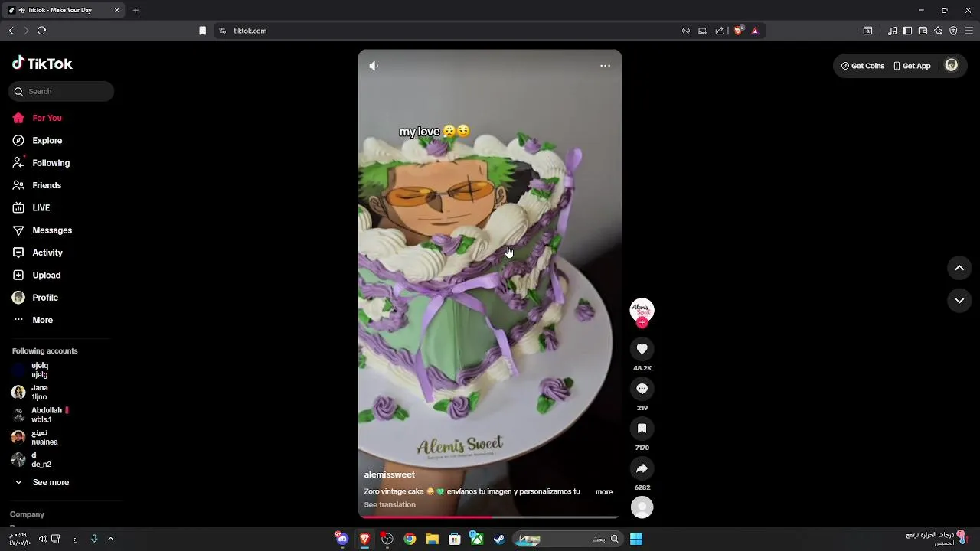The width and height of the screenshot is (980, 551).
Task: Open Xbox app from the taskbar
Action: [476, 539]
